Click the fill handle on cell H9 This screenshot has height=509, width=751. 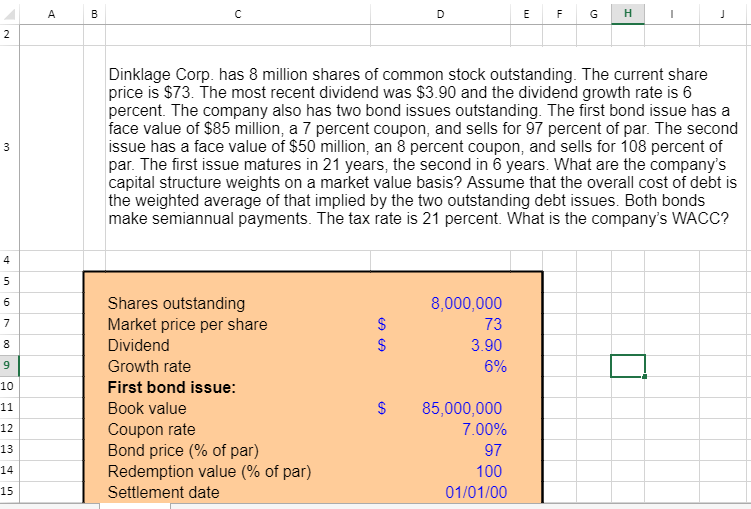[645, 376]
